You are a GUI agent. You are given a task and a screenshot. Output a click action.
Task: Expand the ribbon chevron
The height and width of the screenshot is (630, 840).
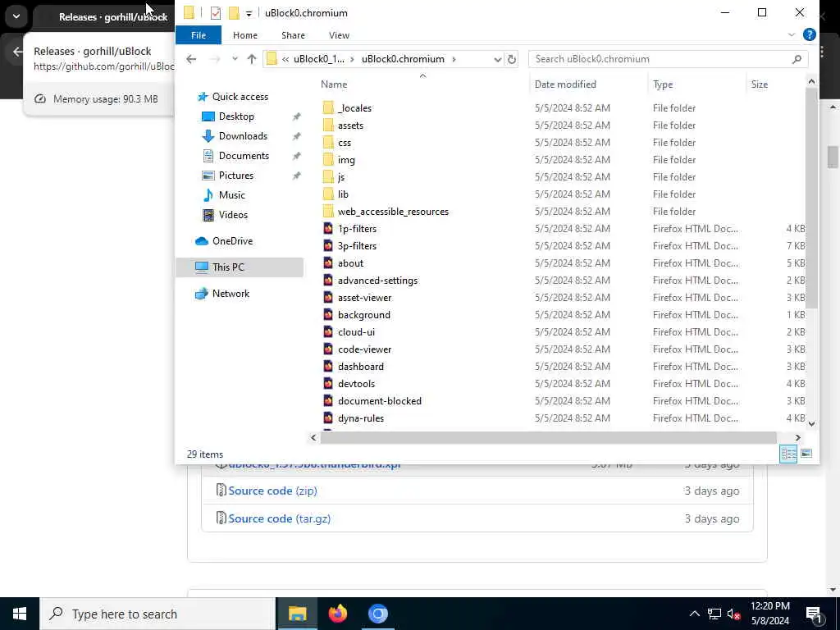(792, 34)
